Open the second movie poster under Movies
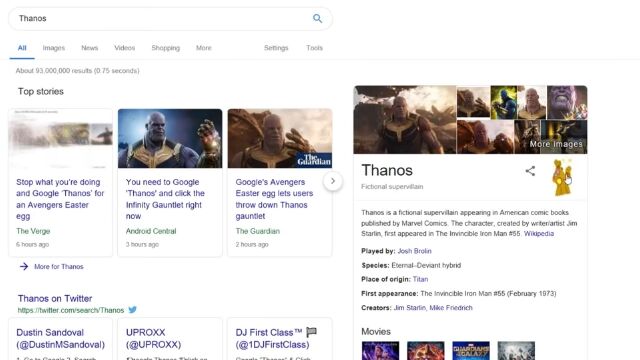This screenshot has width=640, height=360. [425, 351]
